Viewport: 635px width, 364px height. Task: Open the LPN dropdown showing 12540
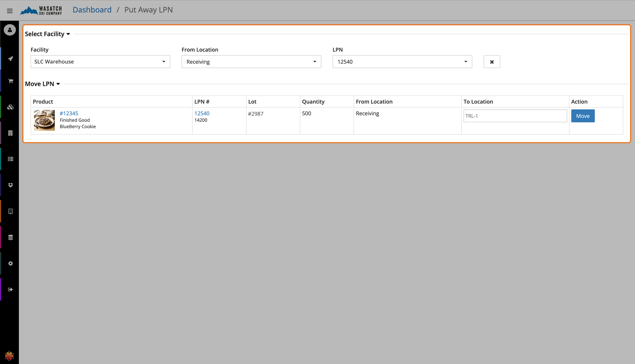coord(402,62)
